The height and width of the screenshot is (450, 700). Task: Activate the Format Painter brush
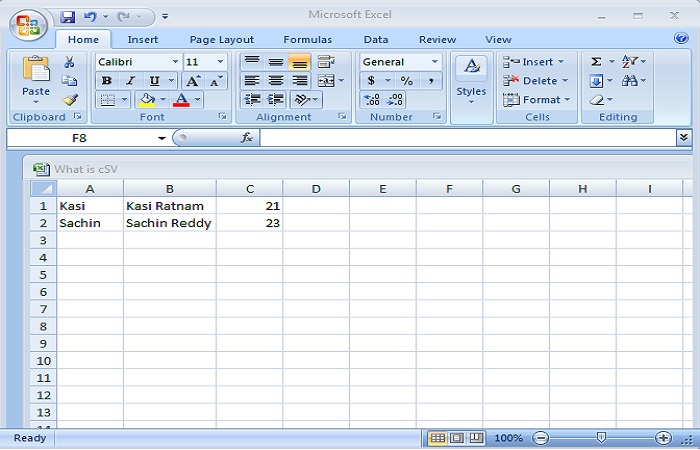pyautogui.click(x=70, y=100)
